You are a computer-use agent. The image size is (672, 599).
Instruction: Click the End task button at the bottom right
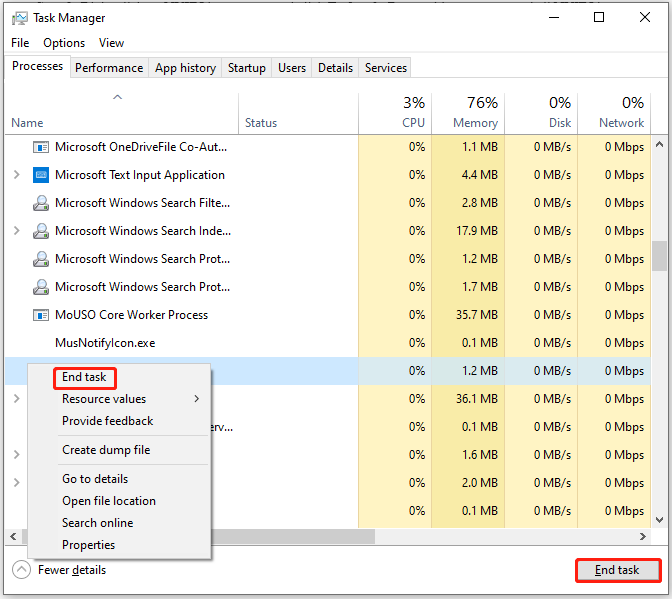pyautogui.click(x=617, y=570)
